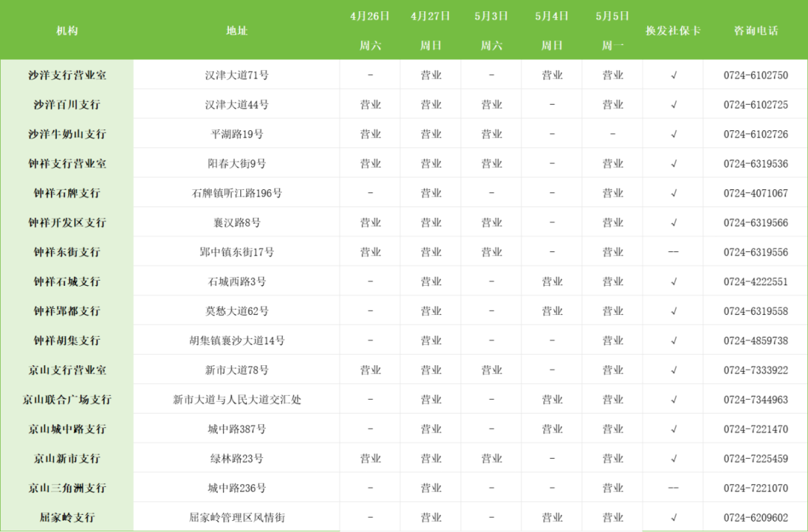Click the 4月27日 周日 header

click(x=431, y=31)
